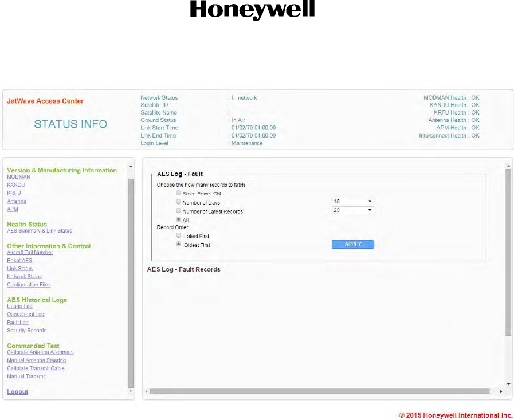The width and height of the screenshot is (514, 420).
Task: Select Latest First record order
Action: (x=178, y=235)
